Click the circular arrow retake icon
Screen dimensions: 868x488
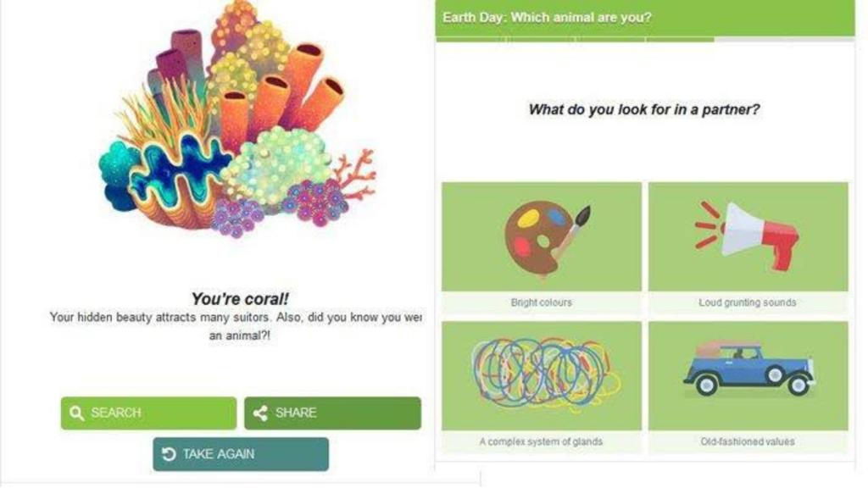pos(169,454)
